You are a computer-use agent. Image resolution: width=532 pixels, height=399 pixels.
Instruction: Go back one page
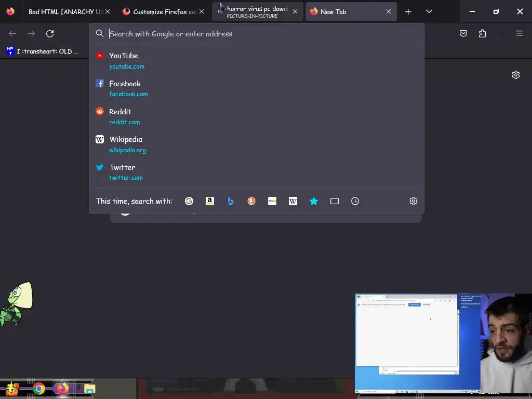tap(12, 34)
